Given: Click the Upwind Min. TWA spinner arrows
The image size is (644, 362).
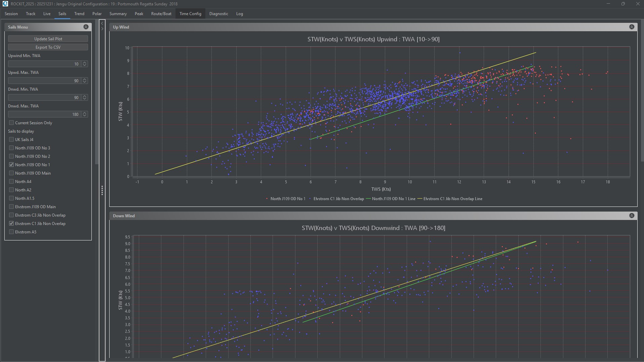Looking at the screenshot, I should click(x=85, y=64).
